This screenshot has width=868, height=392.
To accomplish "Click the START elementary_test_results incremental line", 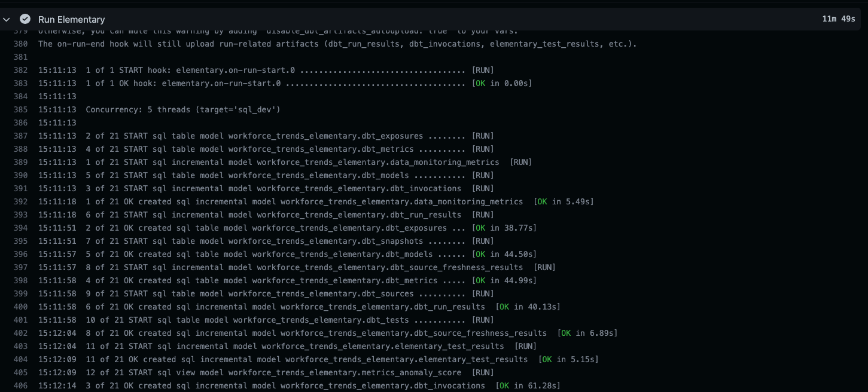I will [x=288, y=346].
